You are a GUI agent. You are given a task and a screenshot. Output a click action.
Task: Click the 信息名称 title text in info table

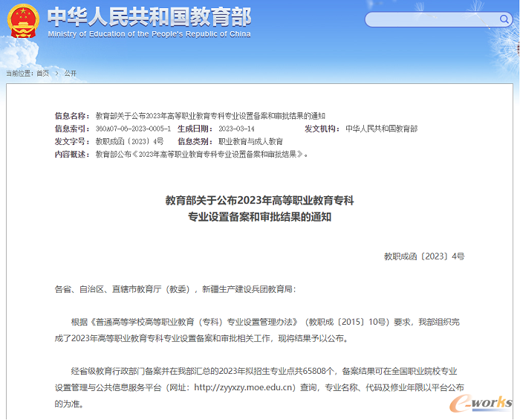tap(210, 116)
